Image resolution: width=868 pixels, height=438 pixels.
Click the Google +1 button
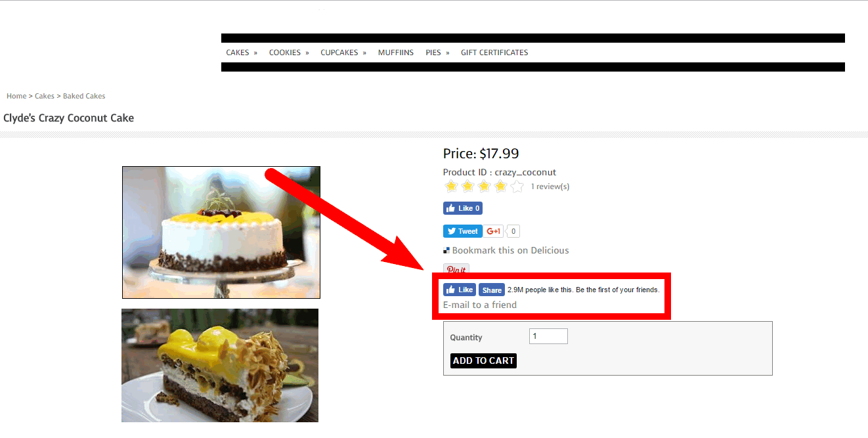(x=494, y=231)
